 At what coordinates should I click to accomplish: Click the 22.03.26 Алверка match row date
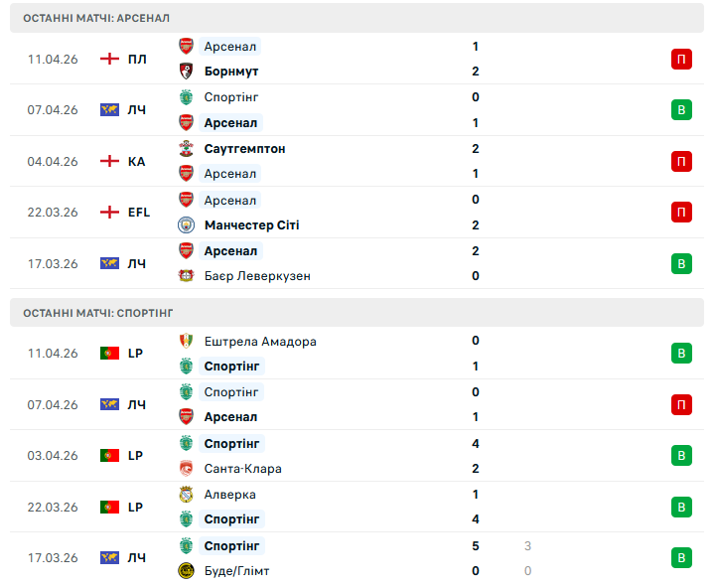53,508
